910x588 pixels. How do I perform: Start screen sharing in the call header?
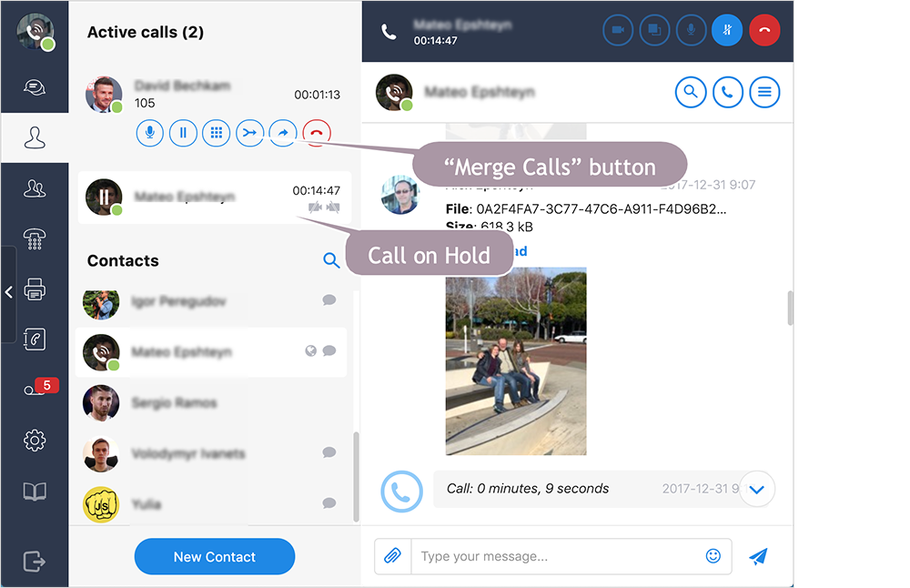[x=654, y=30]
